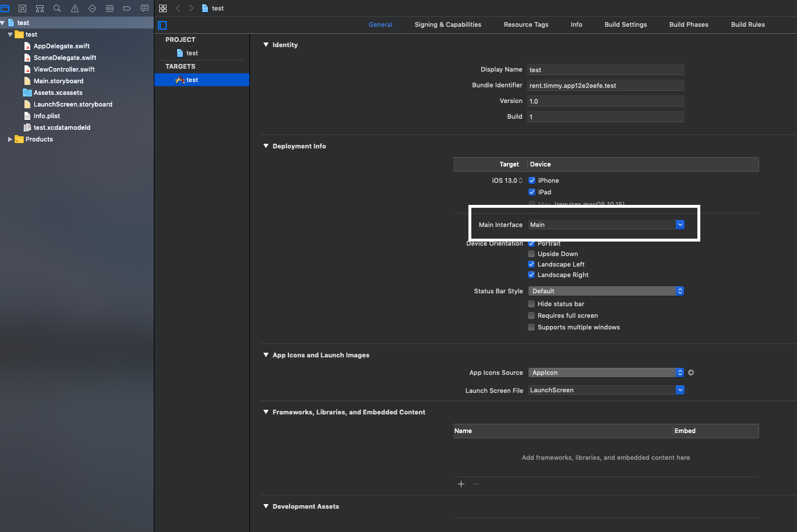Click the Version field
The height and width of the screenshot is (532, 797).
606,101
